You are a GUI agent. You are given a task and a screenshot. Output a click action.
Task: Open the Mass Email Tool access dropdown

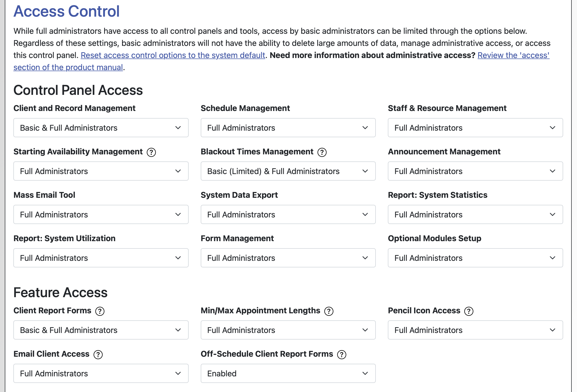tap(101, 214)
